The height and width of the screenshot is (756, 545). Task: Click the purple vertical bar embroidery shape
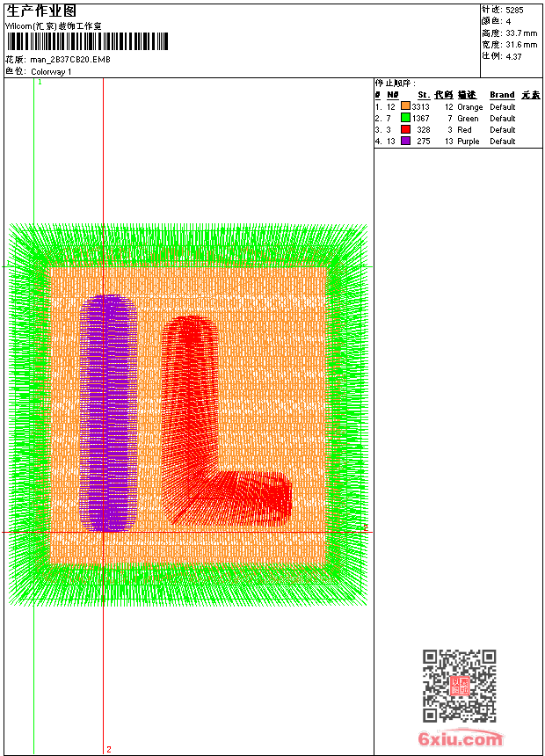click(108, 413)
